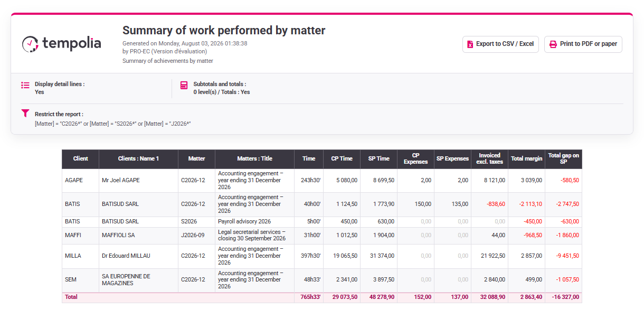Click the Matter column header
The image size is (644, 319).
(x=196, y=159)
